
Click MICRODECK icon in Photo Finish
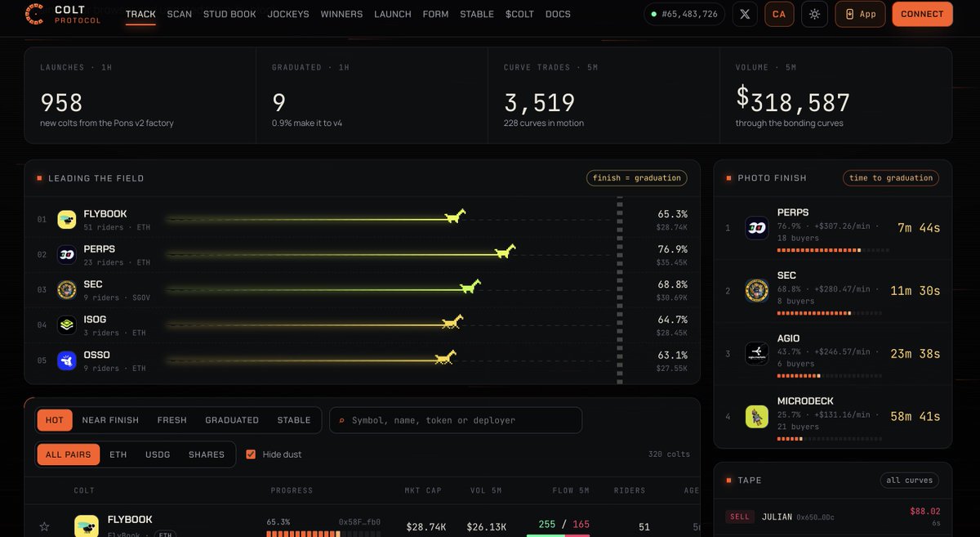[x=757, y=417]
